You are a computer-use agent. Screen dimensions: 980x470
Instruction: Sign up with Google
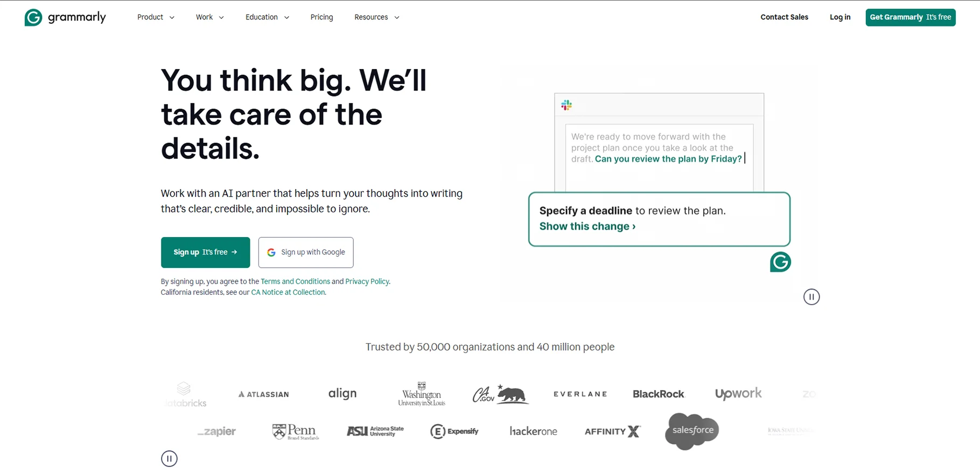tap(306, 252)
